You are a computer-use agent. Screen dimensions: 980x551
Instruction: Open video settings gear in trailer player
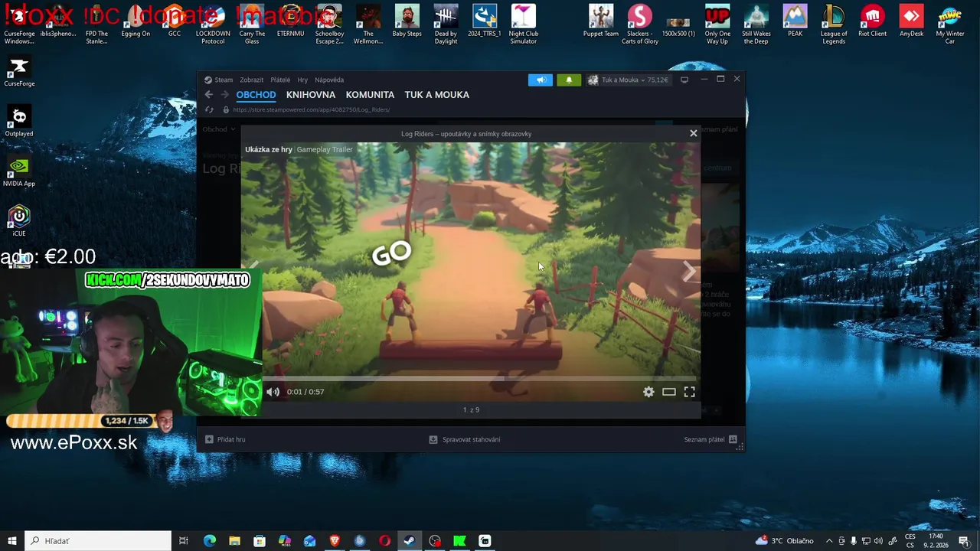[648, 392]
